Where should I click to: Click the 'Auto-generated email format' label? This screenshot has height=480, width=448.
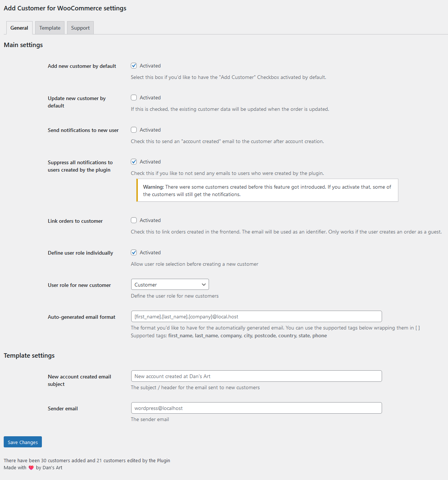click(x=82, y=317)
